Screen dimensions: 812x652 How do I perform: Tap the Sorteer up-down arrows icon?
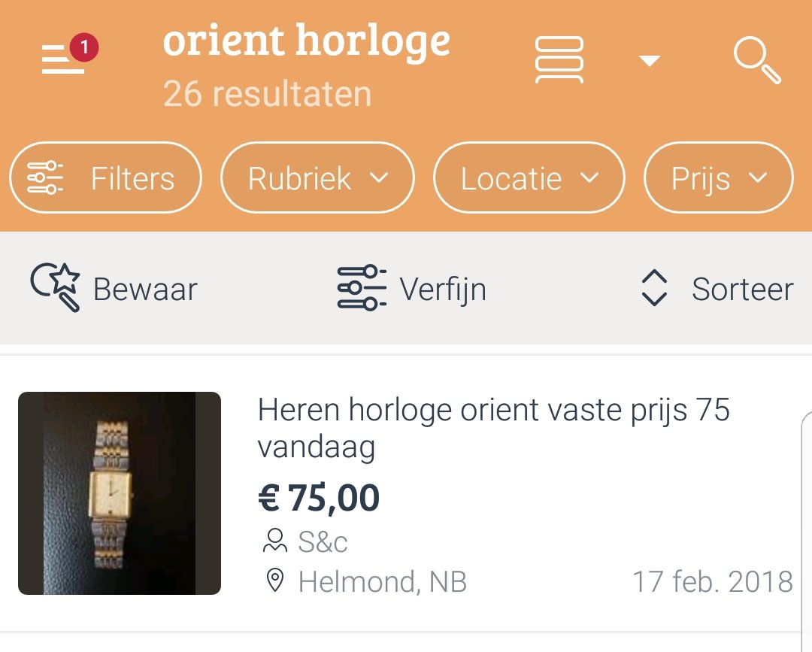tap(654, 288)
